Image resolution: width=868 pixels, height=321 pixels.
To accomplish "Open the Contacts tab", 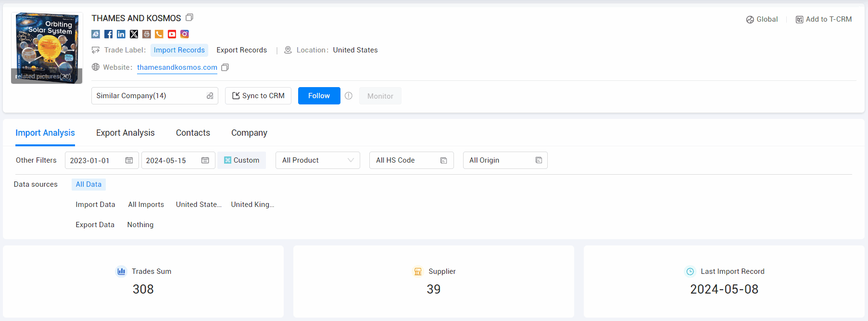I will click(x=193, y=133).
